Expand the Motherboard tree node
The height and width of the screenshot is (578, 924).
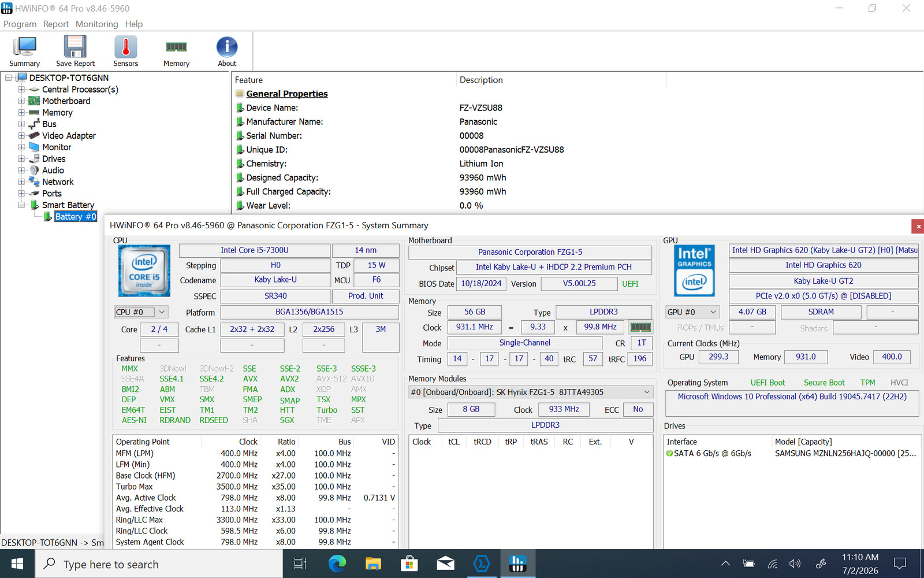coord(21,101)
